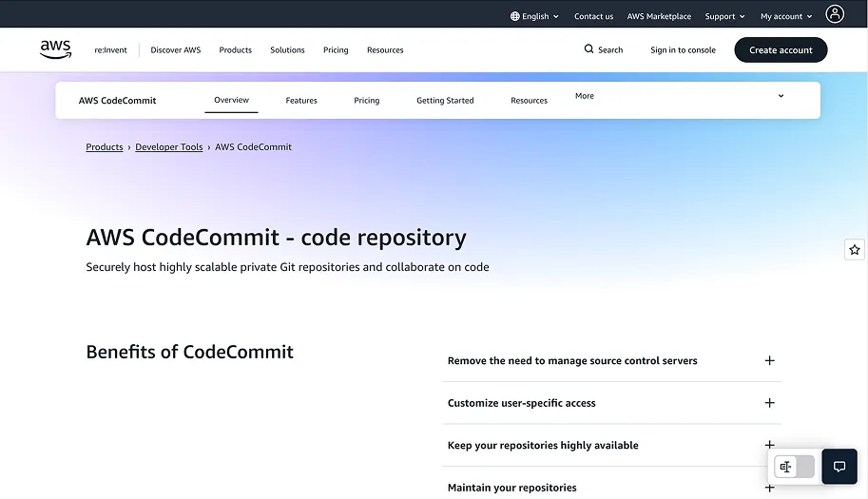868x499 pixels.
Task: Open the re:Invent menu item
Action: coord(110,49)
